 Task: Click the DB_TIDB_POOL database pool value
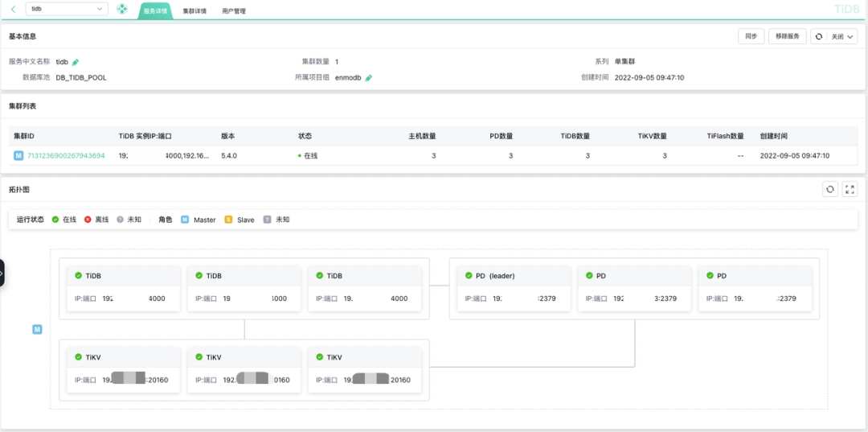click(x=81, y=78)
